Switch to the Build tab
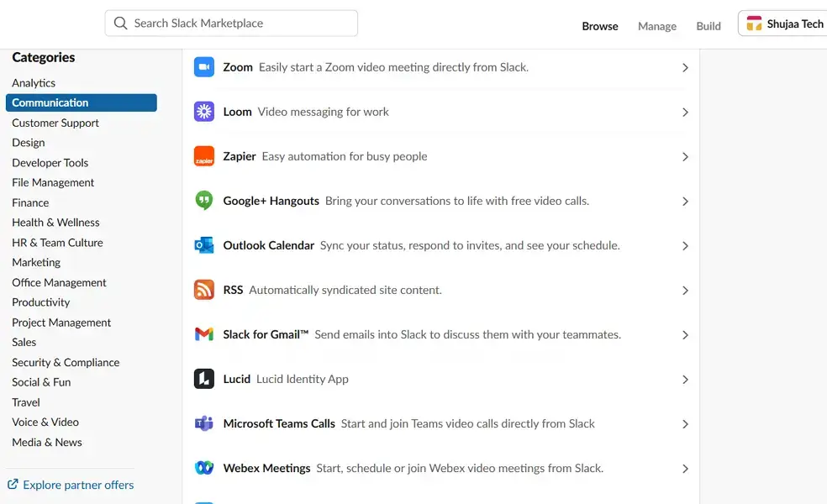 pyautogui.click(x=708, y=26)
